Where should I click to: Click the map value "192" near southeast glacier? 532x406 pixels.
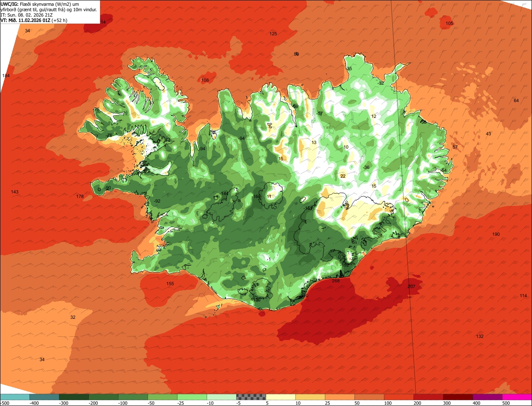click(x=346, y=265)
